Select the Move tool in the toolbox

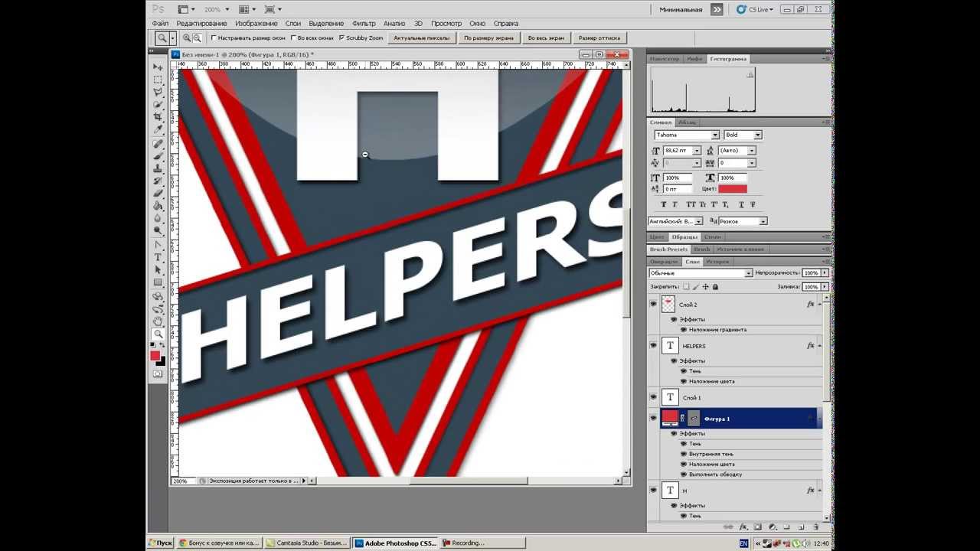click(158, 67)
